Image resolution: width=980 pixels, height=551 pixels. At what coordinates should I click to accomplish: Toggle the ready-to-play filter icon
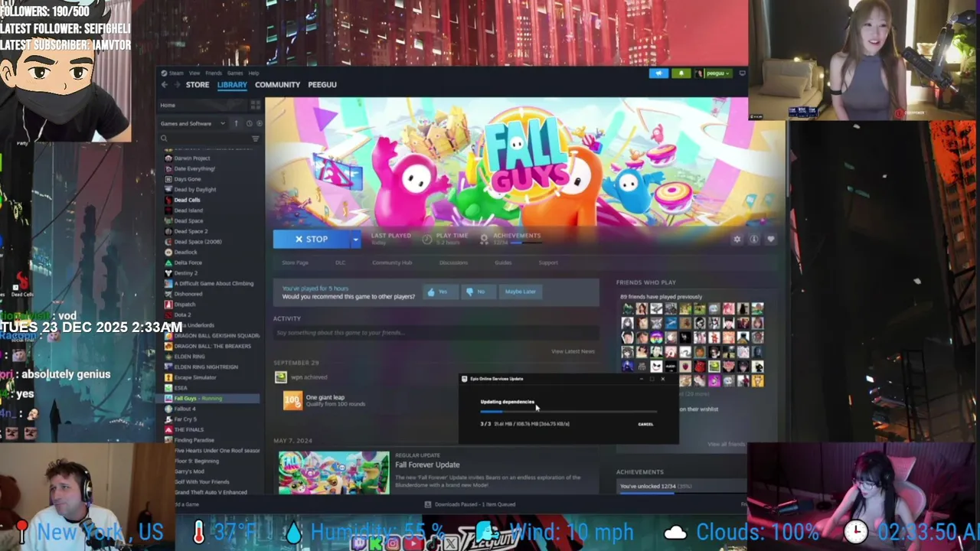(x=259, y=123)
